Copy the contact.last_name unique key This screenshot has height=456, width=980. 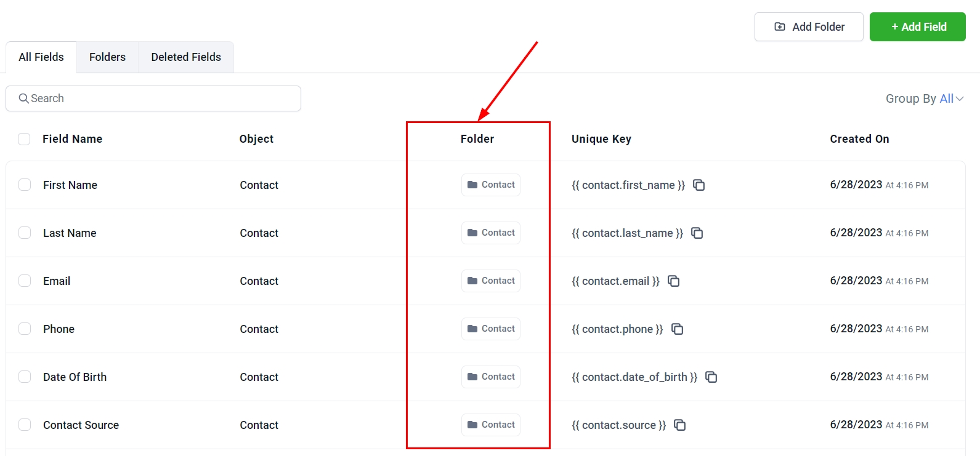[697, 233]
